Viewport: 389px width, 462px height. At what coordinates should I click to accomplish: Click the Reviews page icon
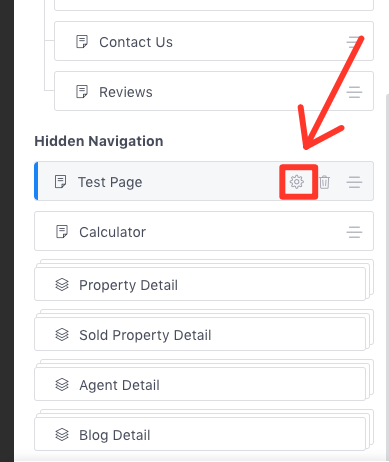82,92
